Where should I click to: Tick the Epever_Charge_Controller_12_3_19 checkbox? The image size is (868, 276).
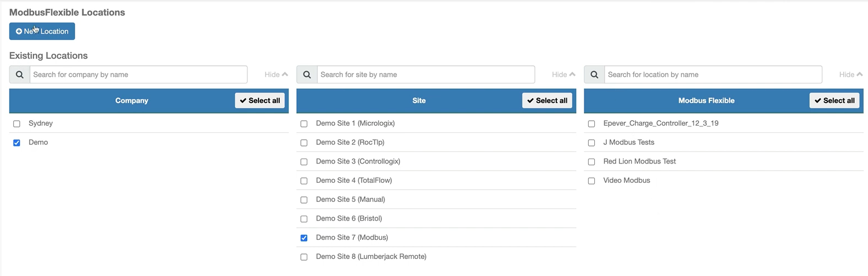[591, 124]
